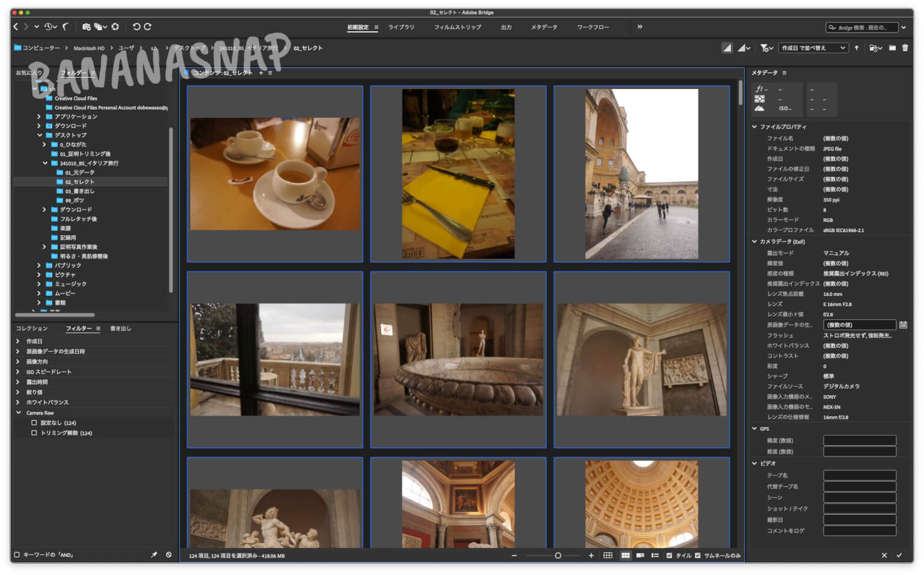Collapse ファイルプロパティ section
924x575 pixels.
point(754,127)
